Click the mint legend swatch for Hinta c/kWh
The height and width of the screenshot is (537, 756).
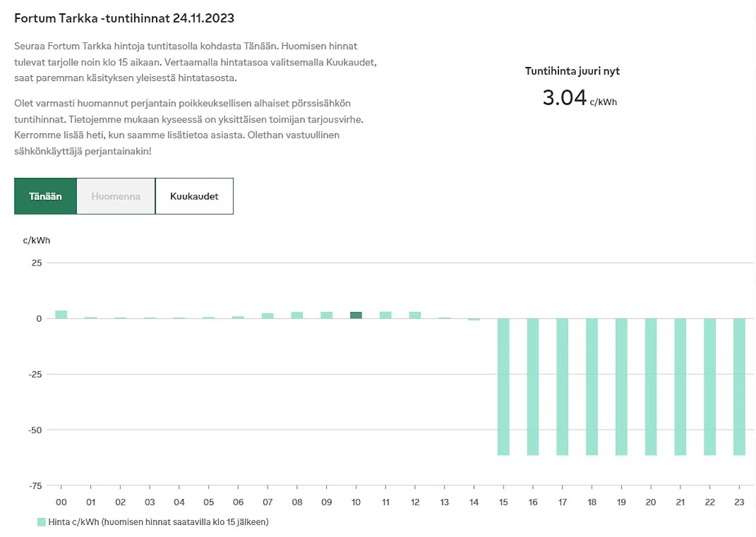pyautogui.click(x=41, y=522)
